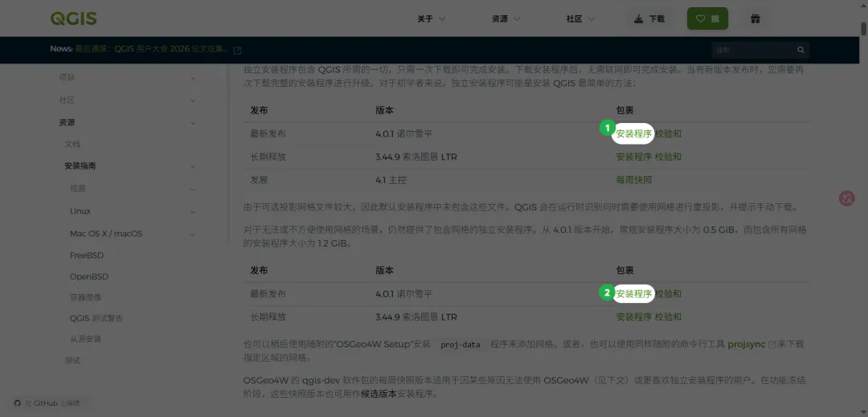Screen dimensions: 868x417
Task: Focus the search input field in the news bar
Action: click(753, 51)
